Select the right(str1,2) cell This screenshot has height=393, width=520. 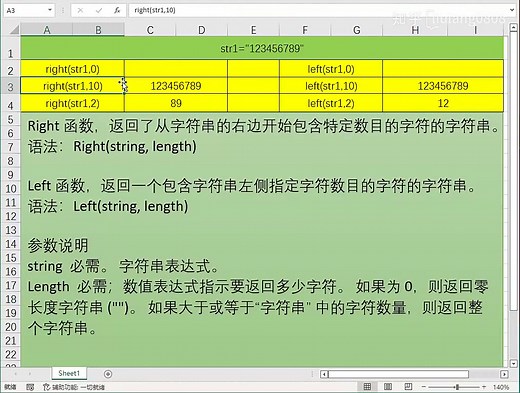pyautogui.click(x=72, y=103)
